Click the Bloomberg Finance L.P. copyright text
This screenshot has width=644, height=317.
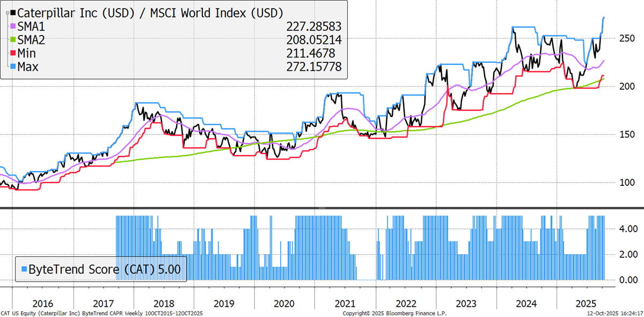click(x=394, y=313)
